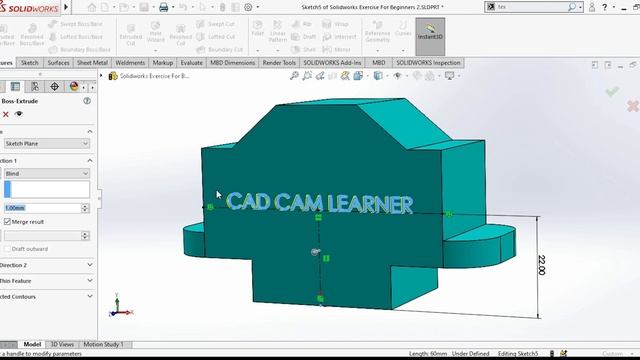Open the Print dropdown arrow

pyautogui.click(x=173, y=7)
